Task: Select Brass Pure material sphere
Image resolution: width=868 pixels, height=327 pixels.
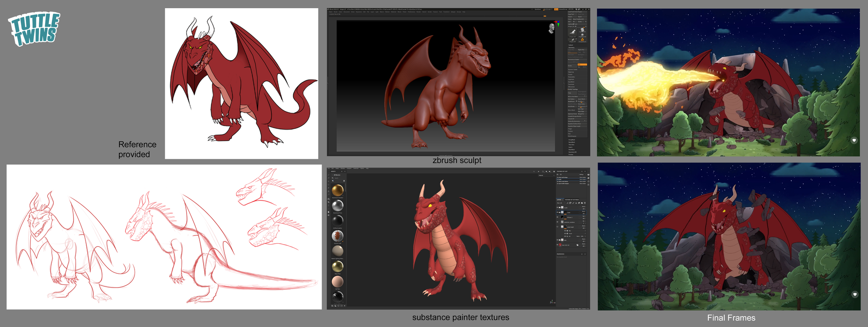Action: (x=337, y=266)
